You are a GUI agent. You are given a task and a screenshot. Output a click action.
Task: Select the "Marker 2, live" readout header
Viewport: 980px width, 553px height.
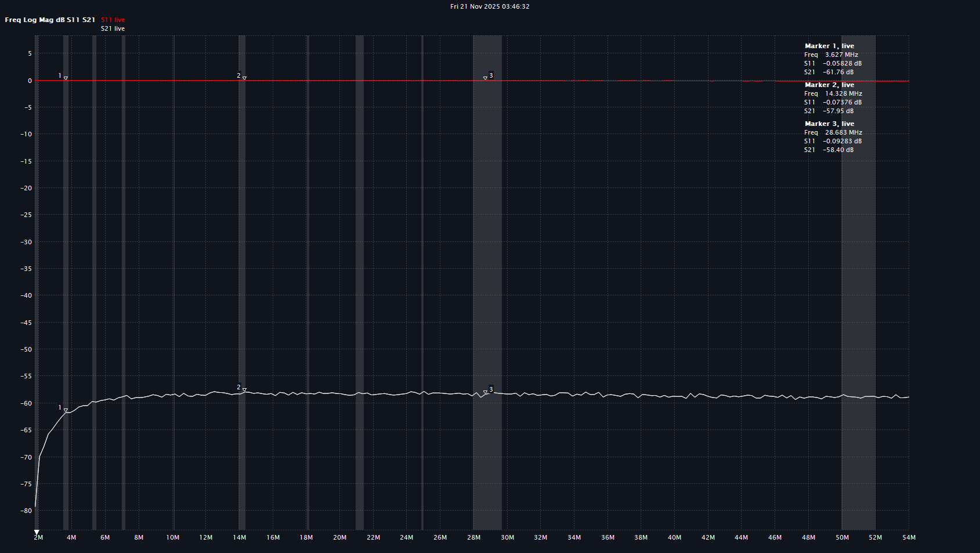click(x=829, y=85)
